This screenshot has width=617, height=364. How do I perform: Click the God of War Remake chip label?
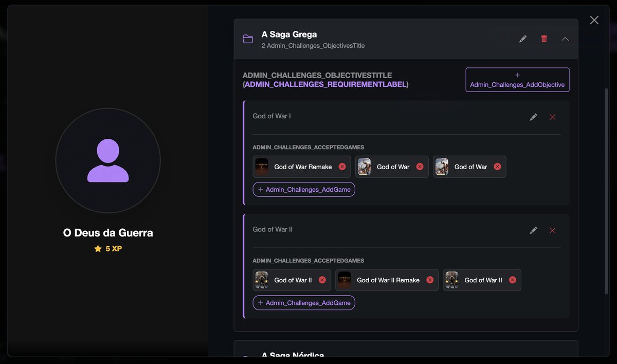pyautogui.click(x=303, y=167)
